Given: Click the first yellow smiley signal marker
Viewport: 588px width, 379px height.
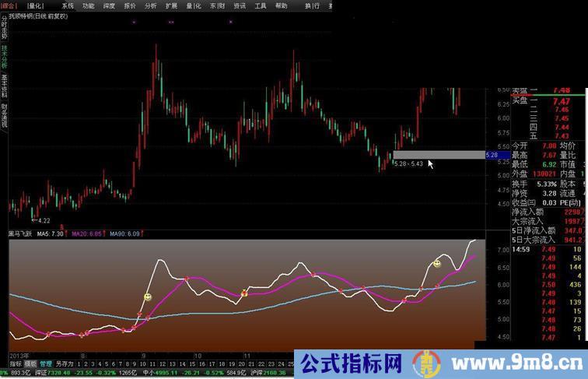Looking at the screenshot, I should click(x=148, y=297).
